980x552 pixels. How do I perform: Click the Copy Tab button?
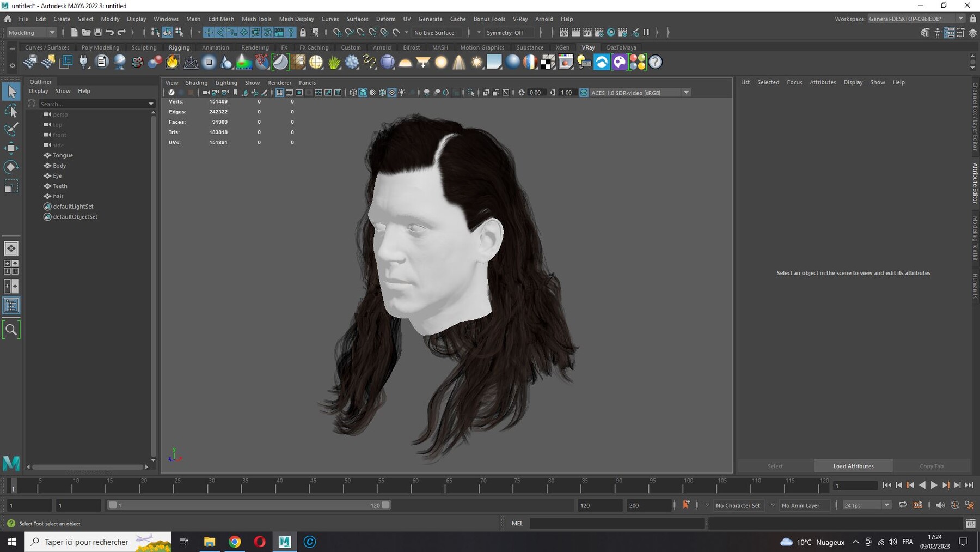coord(932,466)
